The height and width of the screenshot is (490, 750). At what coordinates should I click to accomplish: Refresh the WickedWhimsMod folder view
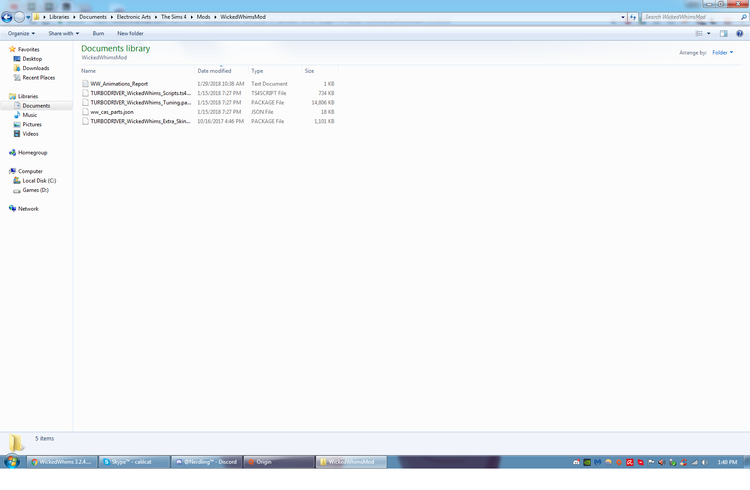click(633, 17)
